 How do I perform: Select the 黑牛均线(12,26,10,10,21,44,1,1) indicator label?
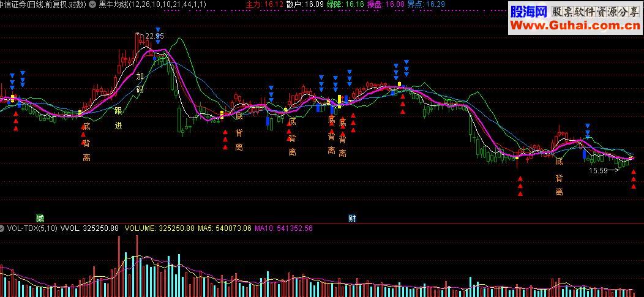[x=152, y=4]
